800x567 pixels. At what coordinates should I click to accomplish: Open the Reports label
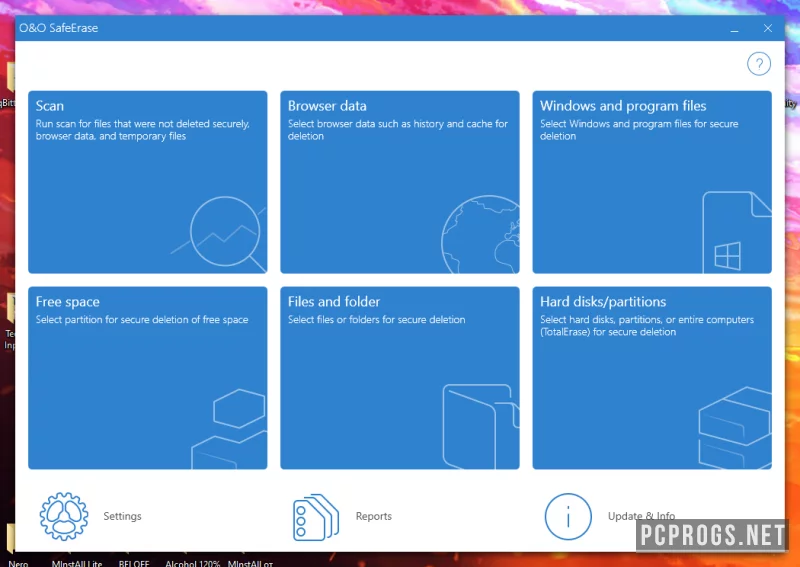click(x=373, y=516)
